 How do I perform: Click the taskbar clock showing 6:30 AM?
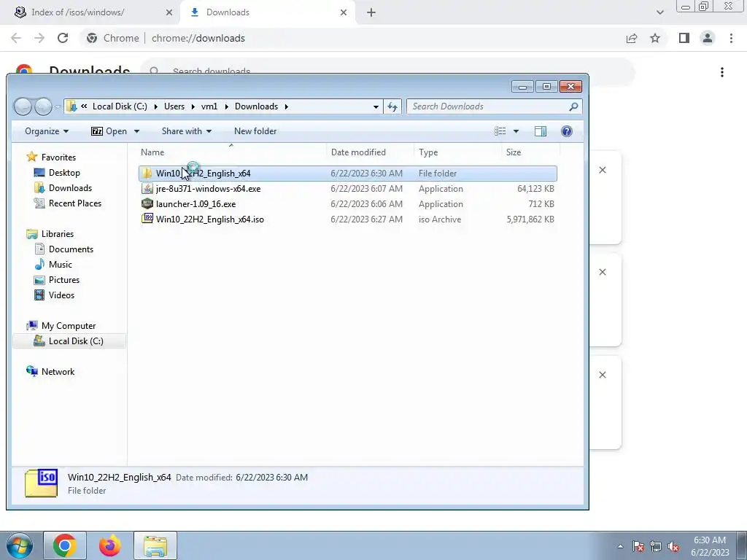710,546
